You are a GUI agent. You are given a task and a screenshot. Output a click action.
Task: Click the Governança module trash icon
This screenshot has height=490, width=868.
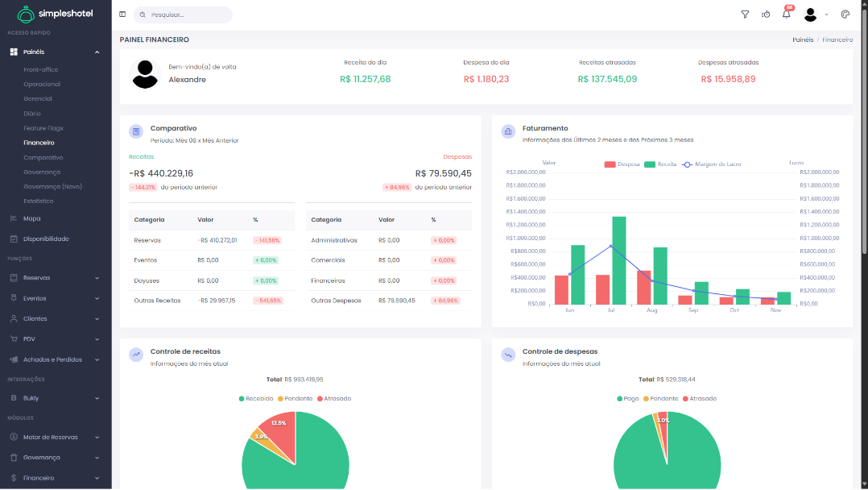click(x=14, y=457)
